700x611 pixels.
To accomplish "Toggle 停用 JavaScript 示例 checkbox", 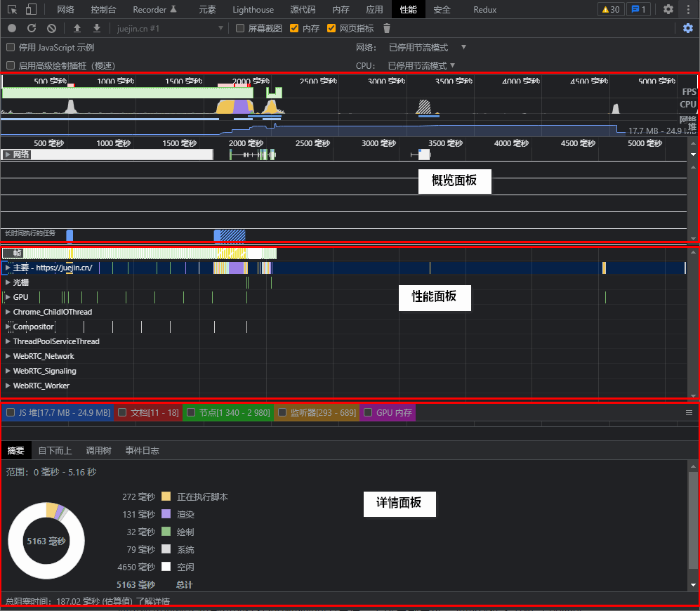I will coord(11,47).
